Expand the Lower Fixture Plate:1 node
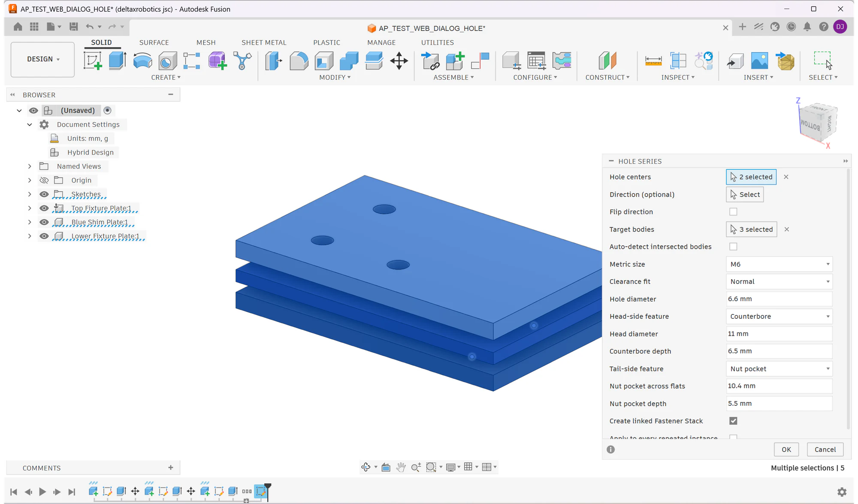 (x=30, y=236)
